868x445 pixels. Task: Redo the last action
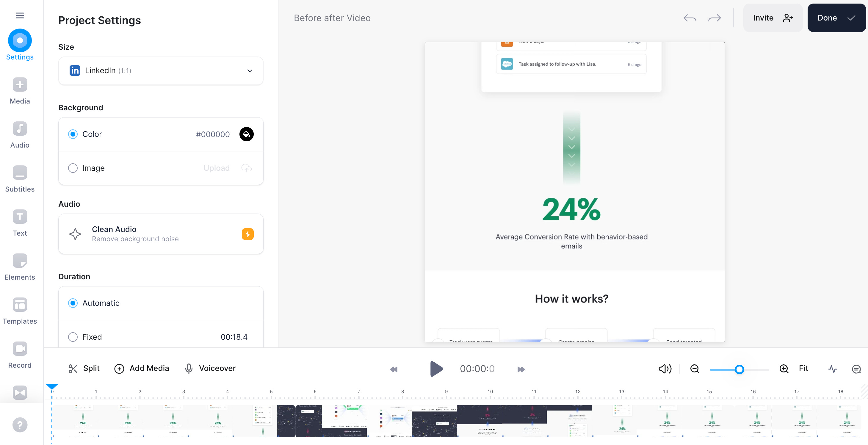[x=714, y=18]
